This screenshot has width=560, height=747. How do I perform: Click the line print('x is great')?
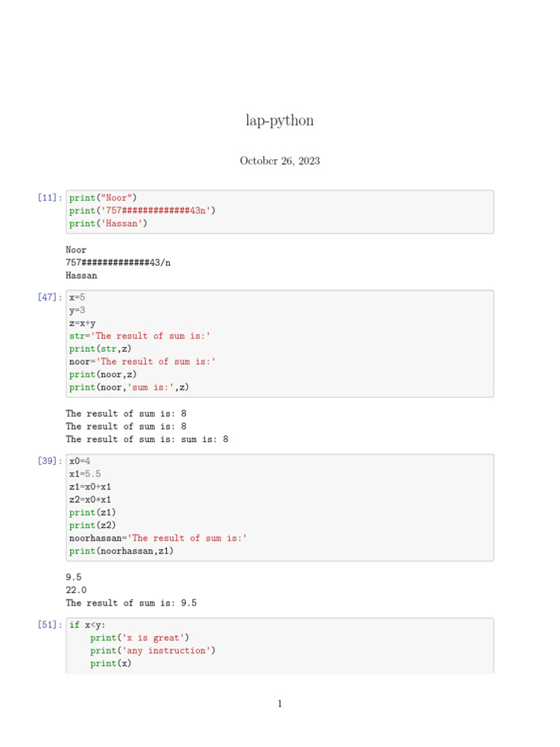(x=139, y=638)
